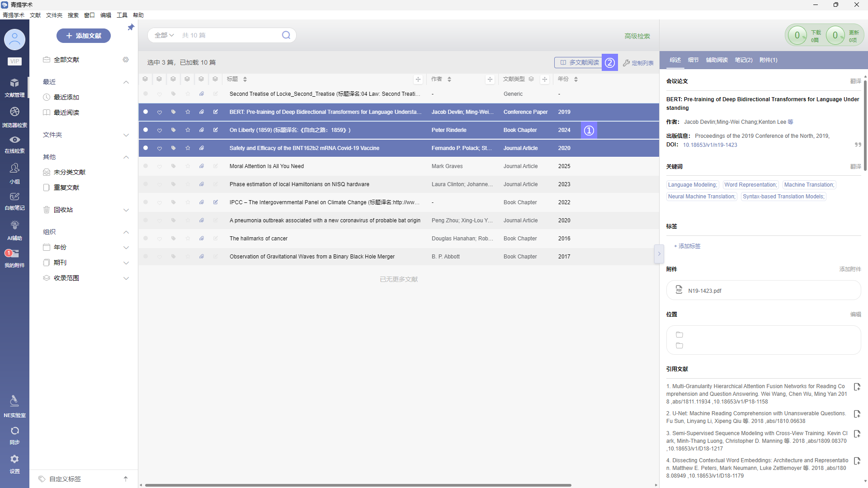Toggle read-status dot for Moral Attention row
The width and height of the screenshot is (868, 488).
(x=146, y=166)
